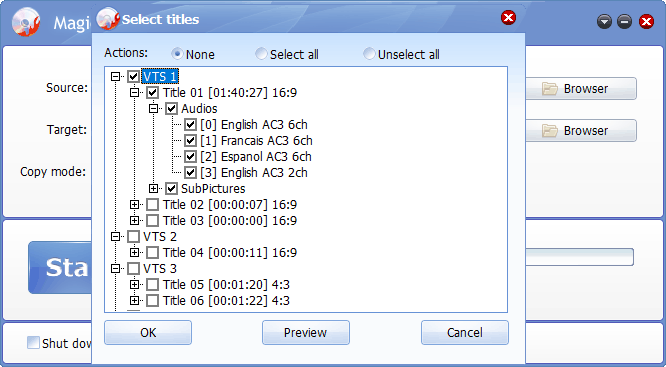This screenshot has height=367, width=666.
Task: Open the main window dropdown arrow menu icon
Action: [x=604, y=22]
